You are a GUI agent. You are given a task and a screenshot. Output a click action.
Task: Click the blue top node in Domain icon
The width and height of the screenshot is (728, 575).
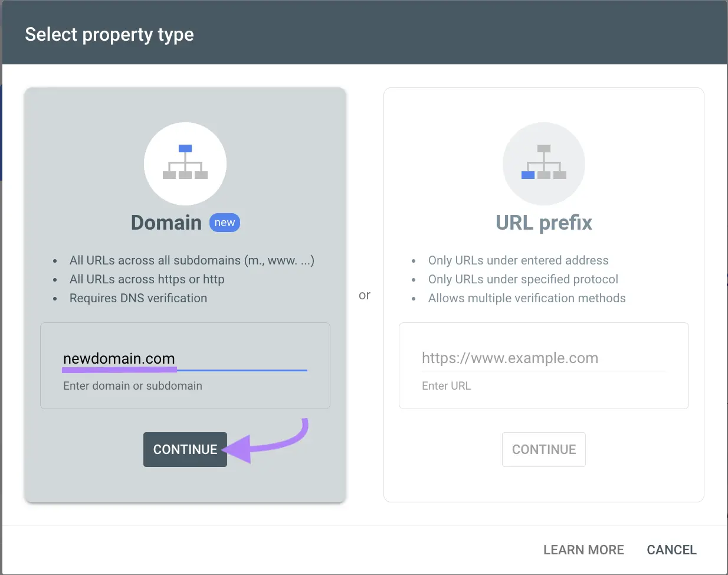pos(185,148)
